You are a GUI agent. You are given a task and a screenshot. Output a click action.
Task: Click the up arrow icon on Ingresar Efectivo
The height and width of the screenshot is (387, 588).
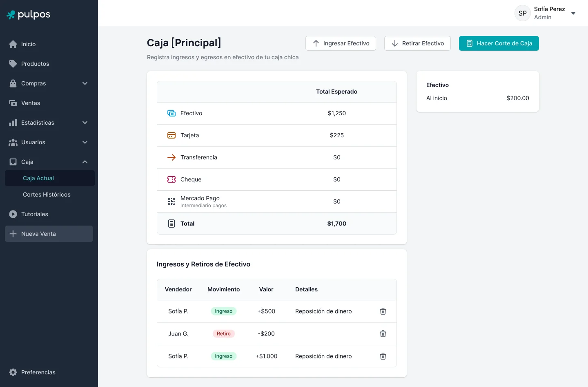point(316,43)
